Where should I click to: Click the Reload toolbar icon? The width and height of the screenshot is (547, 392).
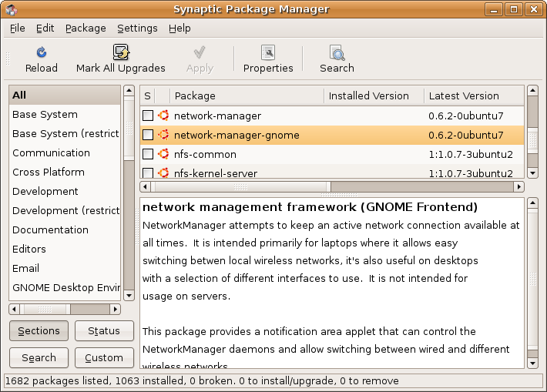point(42,52)
